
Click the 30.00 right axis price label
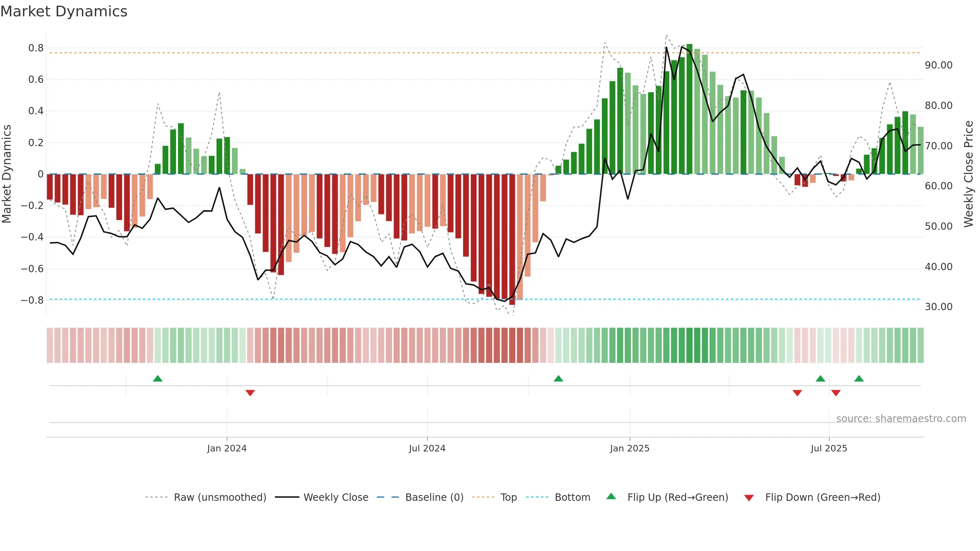click(939, 307)
